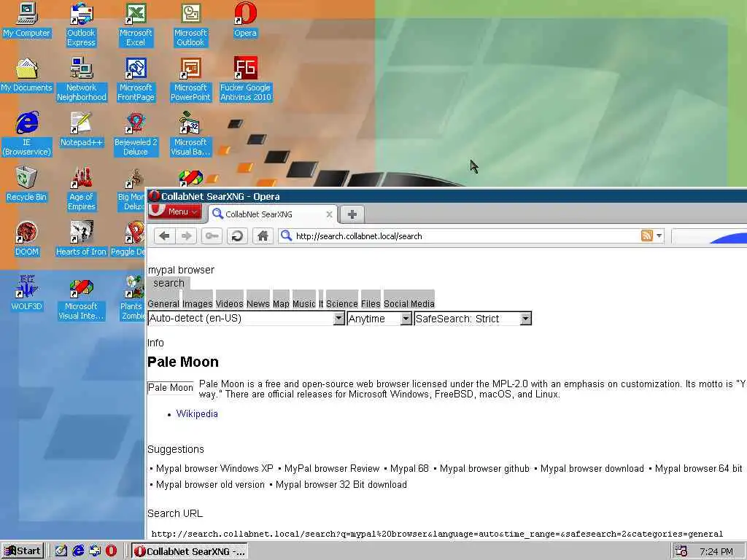Launch Age of Empires shortcut
Viewport: 747px width, 560px height.
pyautogui.click(x=82, y=189)
